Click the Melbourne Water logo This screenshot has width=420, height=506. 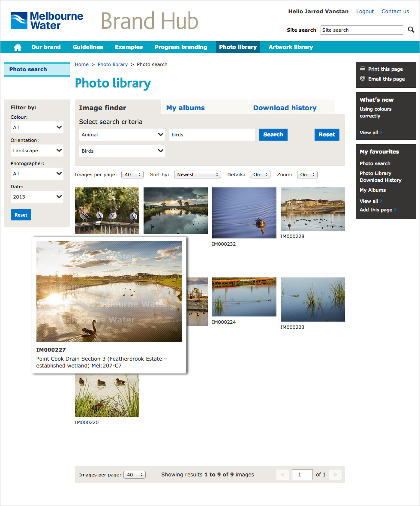(x=47, y=21)
